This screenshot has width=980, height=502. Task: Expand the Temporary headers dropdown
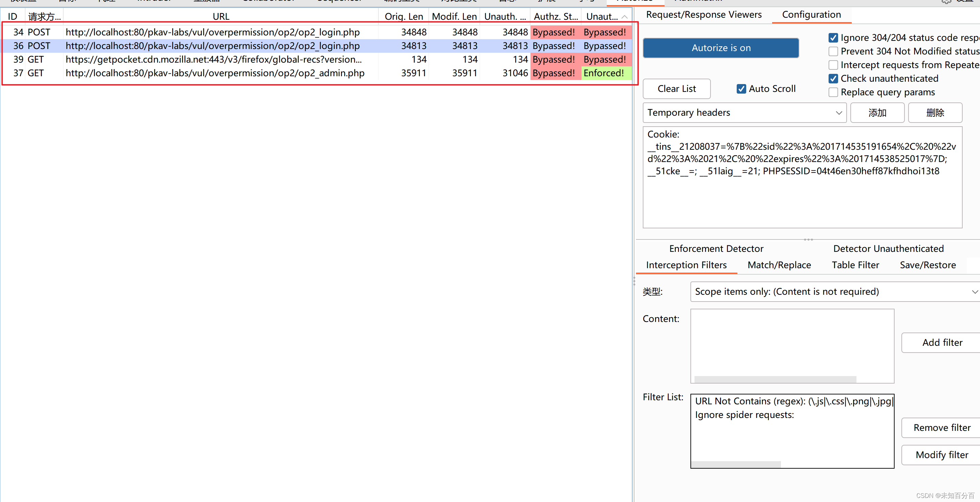(x=744, y=113)
